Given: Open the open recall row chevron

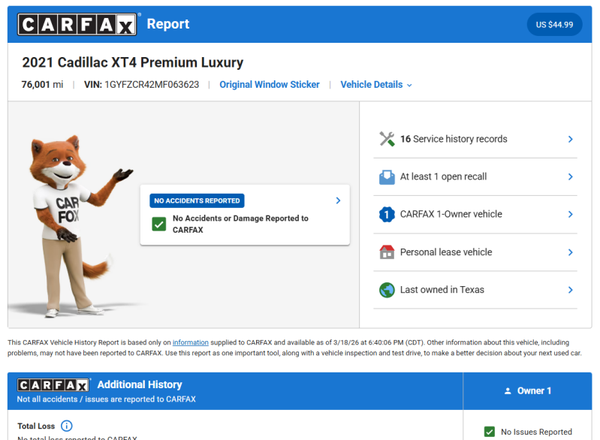Looking at the screenshot, I should [x=570, y=177].
